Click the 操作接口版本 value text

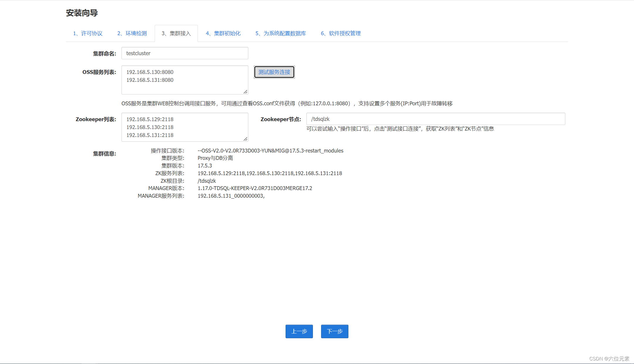pos(270,151)
